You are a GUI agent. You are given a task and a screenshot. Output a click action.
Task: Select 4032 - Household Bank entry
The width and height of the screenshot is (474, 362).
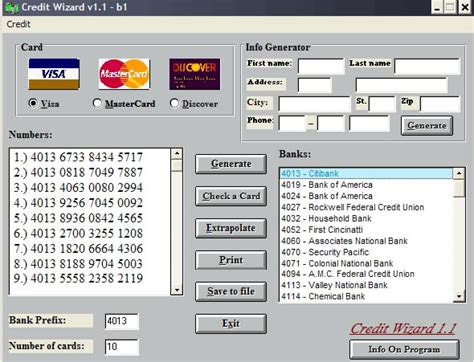point(366,218)
